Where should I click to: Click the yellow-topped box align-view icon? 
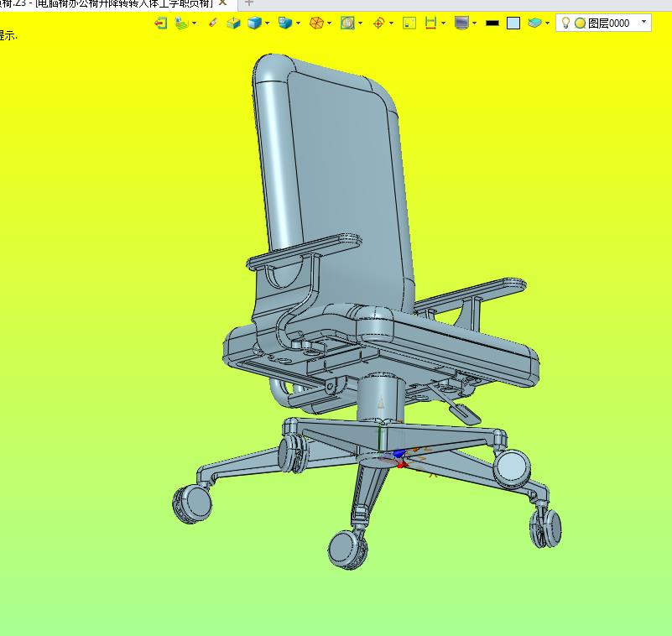(x=233, y=23)
